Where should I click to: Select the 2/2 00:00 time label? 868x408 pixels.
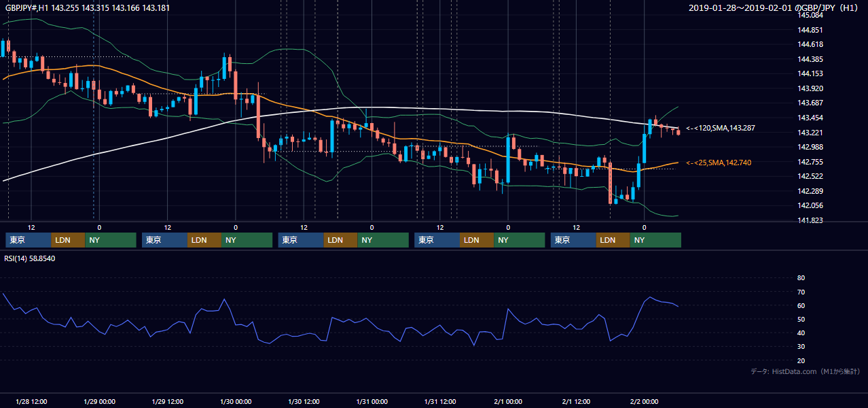point(645,402)
